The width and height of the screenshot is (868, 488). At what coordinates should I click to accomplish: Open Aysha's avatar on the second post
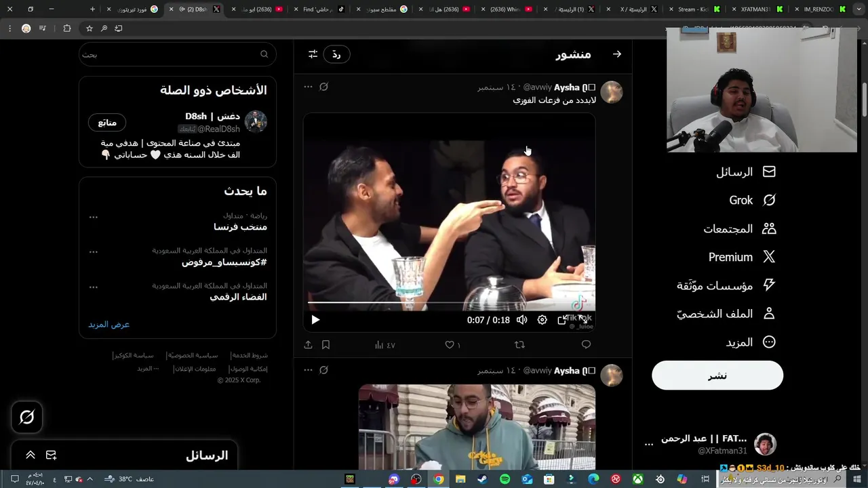612,375
